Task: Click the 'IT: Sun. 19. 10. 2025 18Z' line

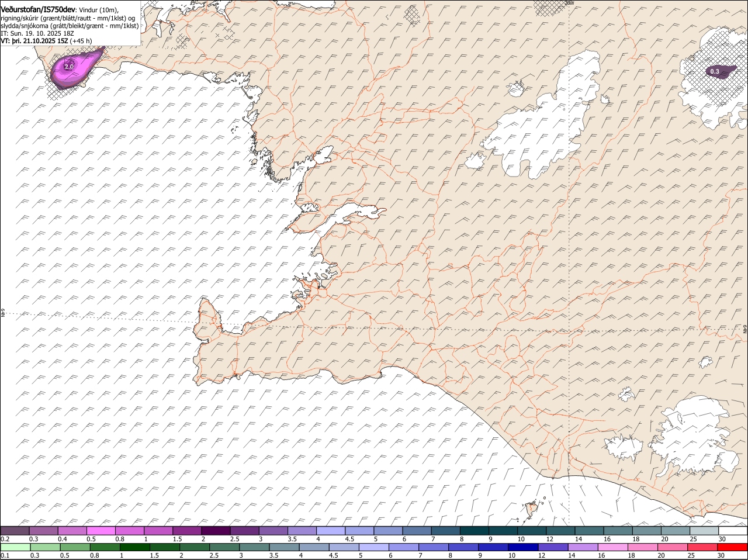Action: (37, 33)
